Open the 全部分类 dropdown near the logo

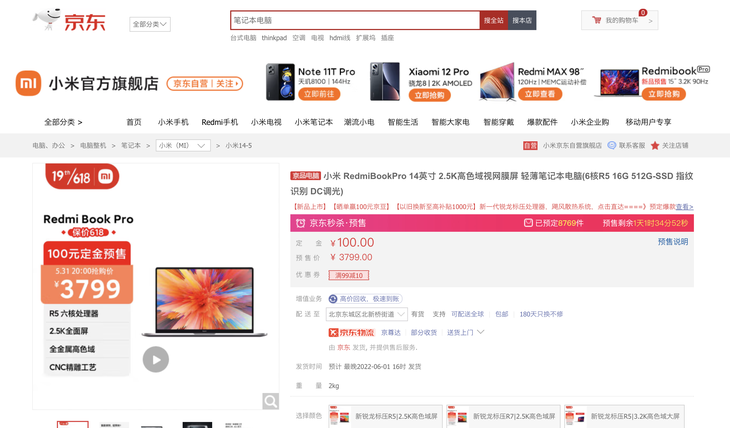(150, 24)
